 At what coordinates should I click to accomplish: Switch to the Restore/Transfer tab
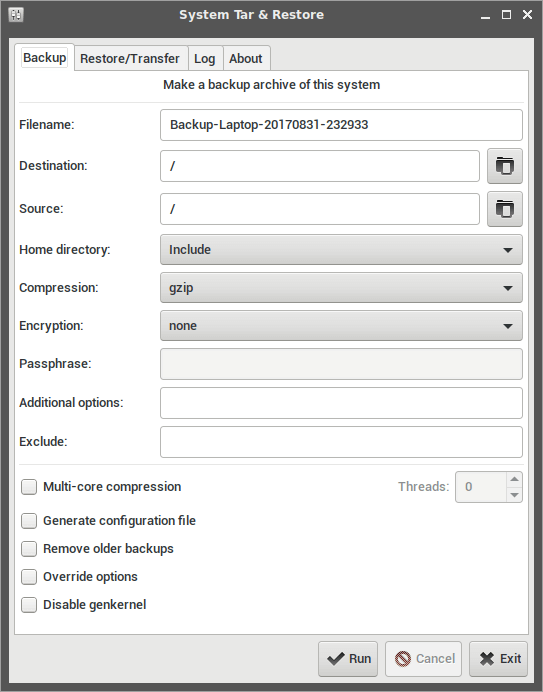[130, 58]
